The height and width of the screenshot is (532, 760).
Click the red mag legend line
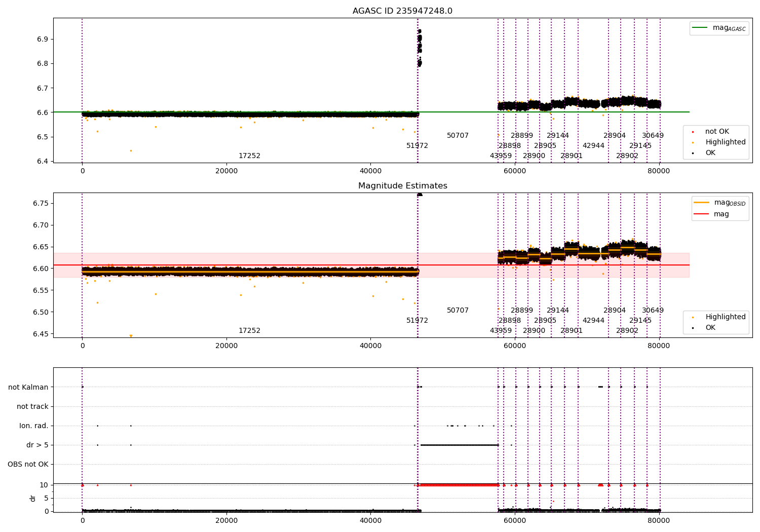[701, 214]
